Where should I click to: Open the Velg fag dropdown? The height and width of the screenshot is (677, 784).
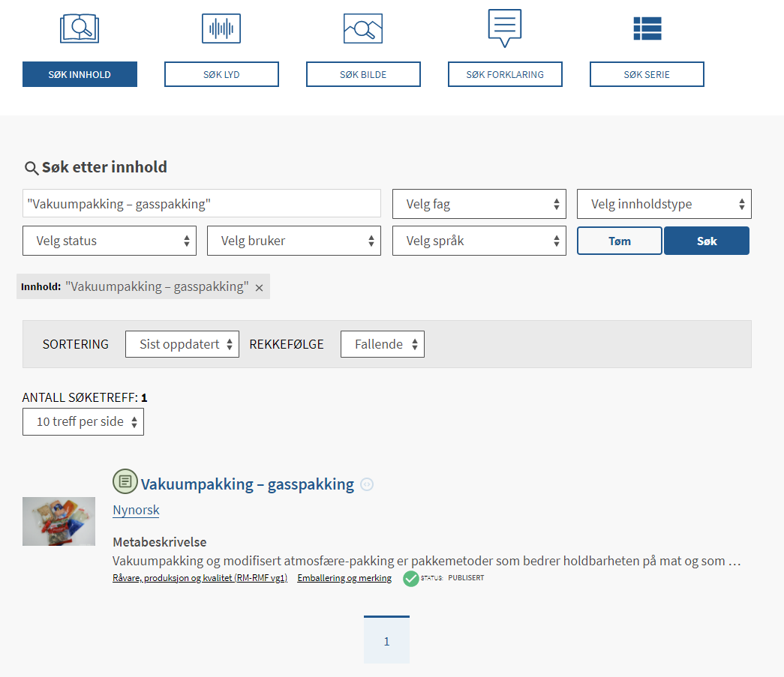479,204
